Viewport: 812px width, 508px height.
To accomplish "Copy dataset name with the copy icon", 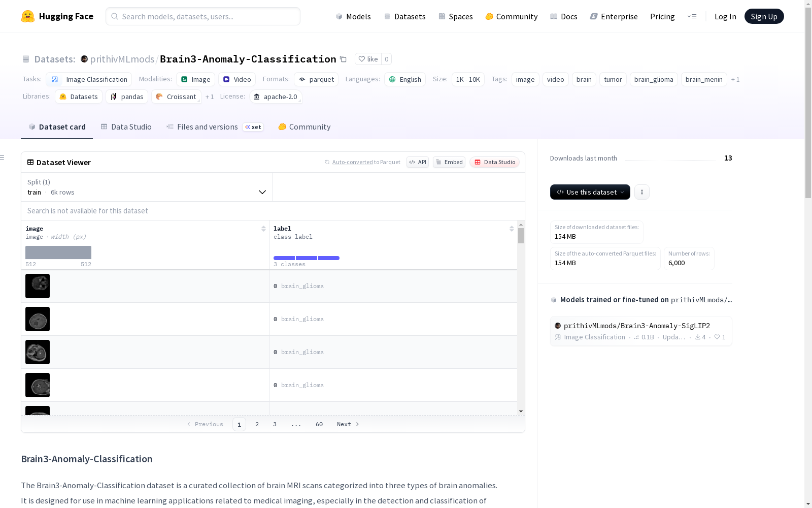I will click(x=343, y=59).
